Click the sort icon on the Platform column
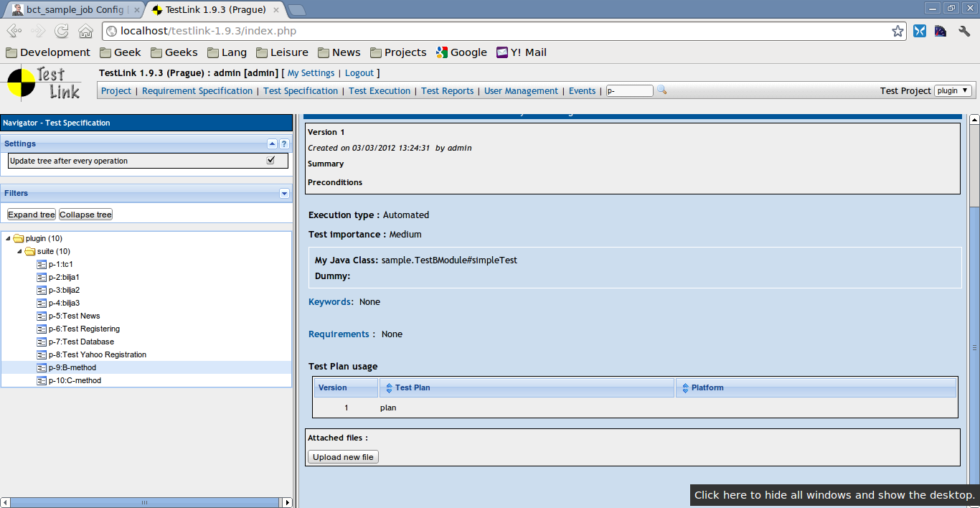Screen dimensions: 980x508 click(x=684, y=388)
